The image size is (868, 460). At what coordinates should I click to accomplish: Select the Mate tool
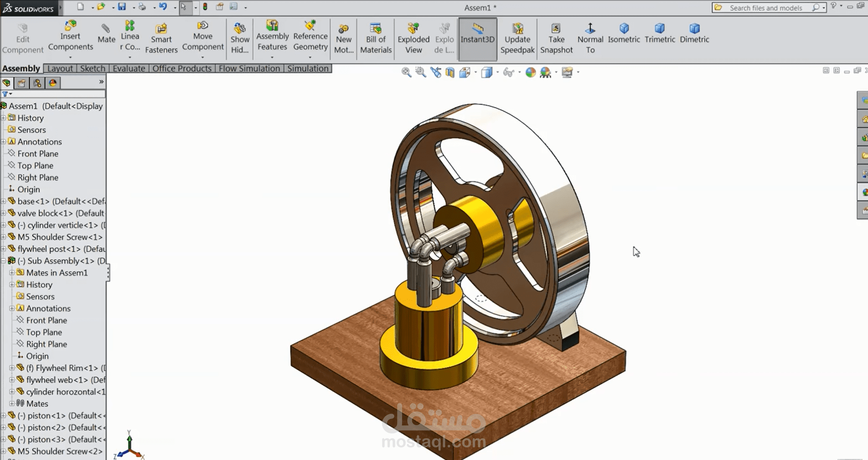[x=106, y=34]
